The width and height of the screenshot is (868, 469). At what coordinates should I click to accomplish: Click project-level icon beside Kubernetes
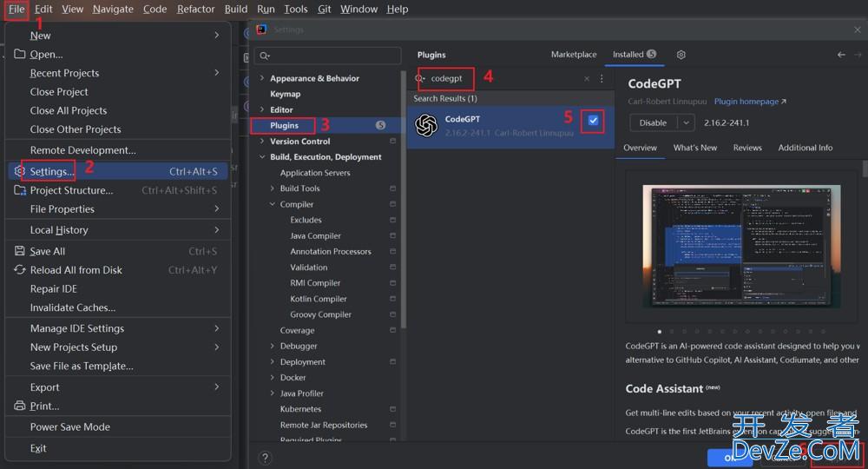pos(392,409)
